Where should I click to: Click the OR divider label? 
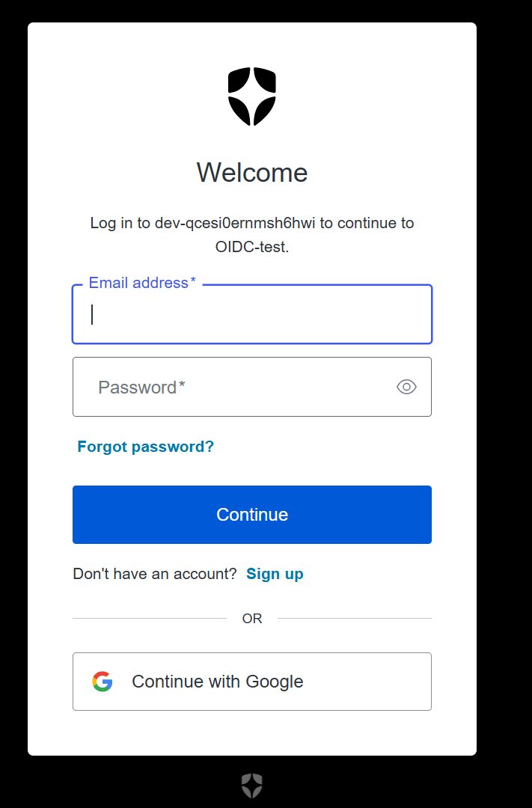pos(252,619)
